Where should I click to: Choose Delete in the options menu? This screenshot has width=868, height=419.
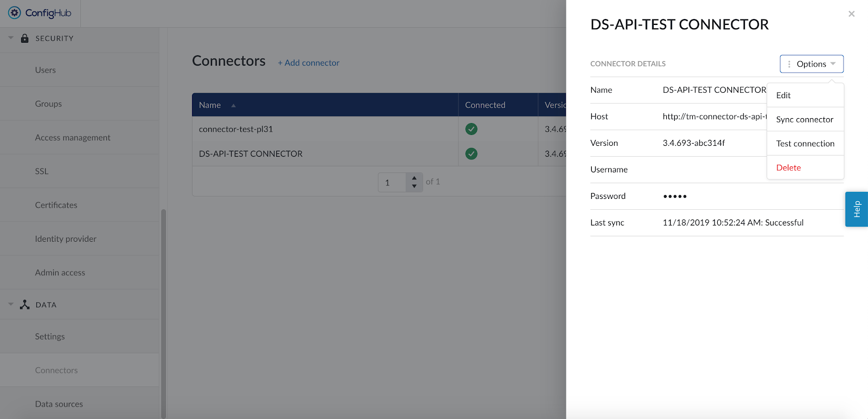(788, 168)
